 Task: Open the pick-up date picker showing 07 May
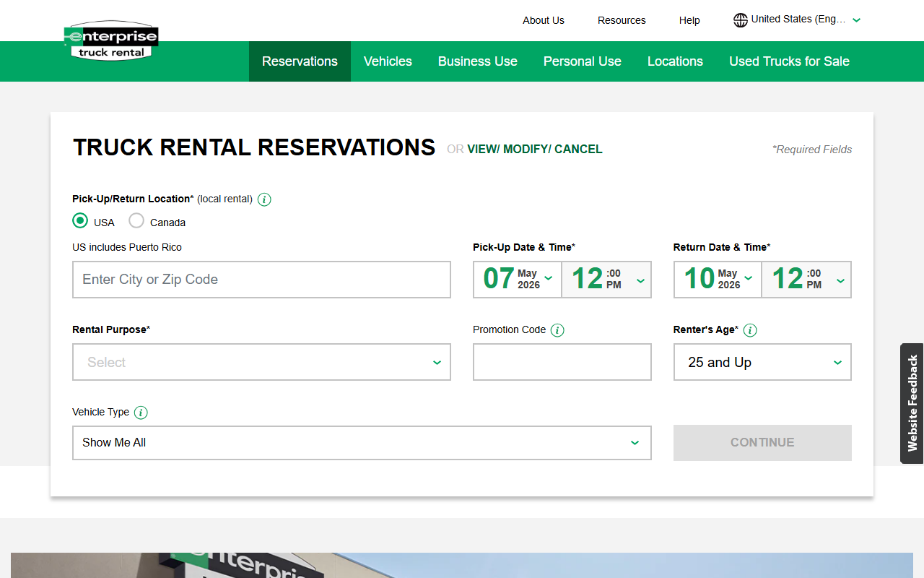point(518,280)
